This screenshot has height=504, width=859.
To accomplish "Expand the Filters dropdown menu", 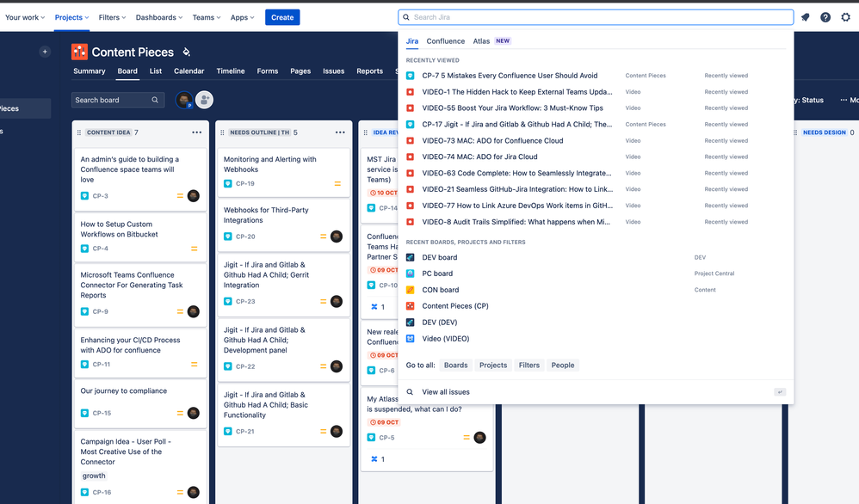I will [112, 17].
